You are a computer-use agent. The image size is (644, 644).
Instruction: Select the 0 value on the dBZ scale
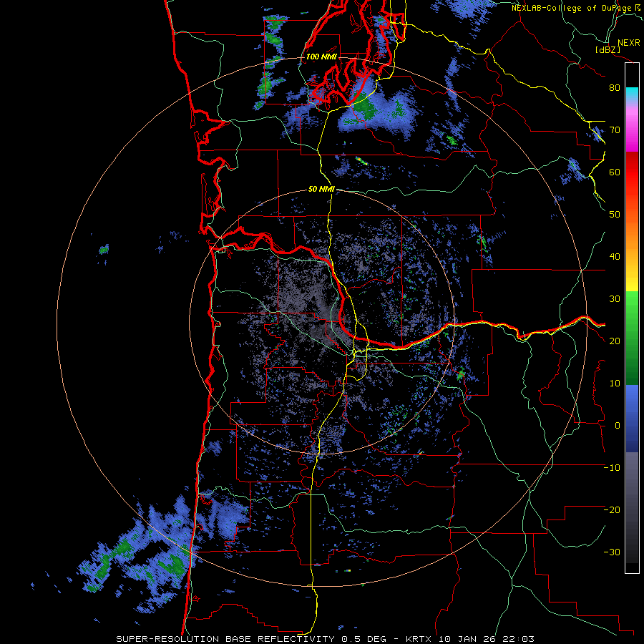coord(618,426)
